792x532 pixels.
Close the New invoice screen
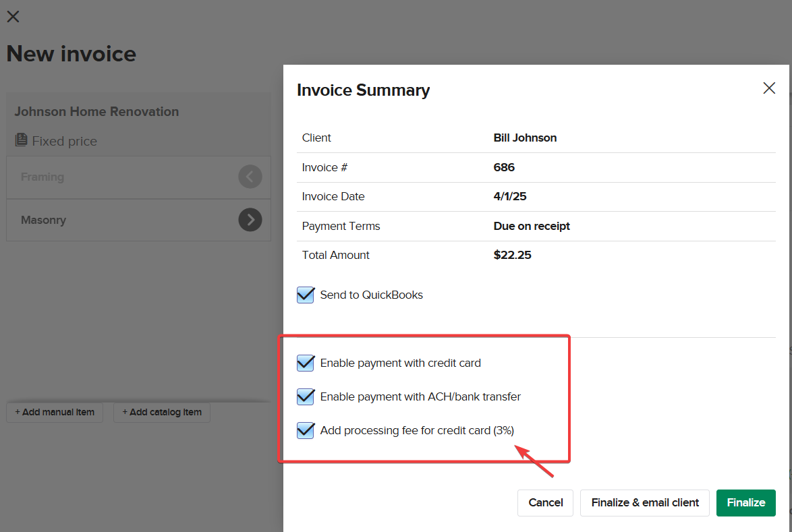click(x=13, y=16)
